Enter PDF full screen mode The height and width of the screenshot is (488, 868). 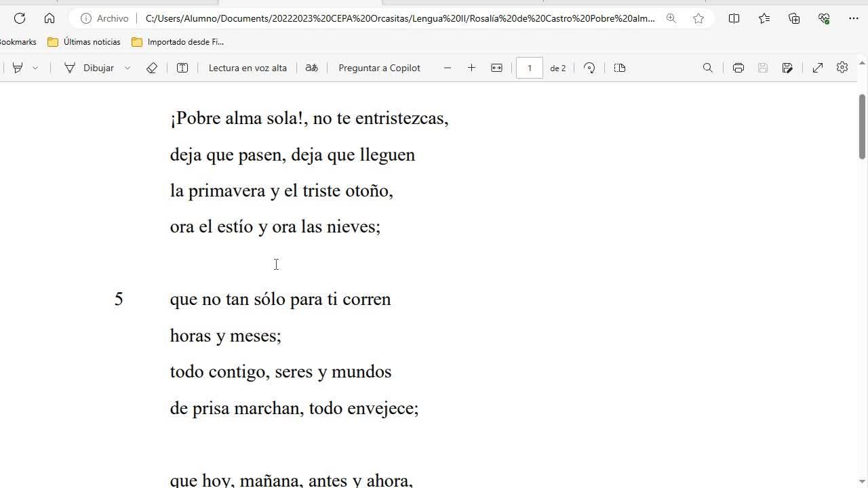[x=818, y=68]
